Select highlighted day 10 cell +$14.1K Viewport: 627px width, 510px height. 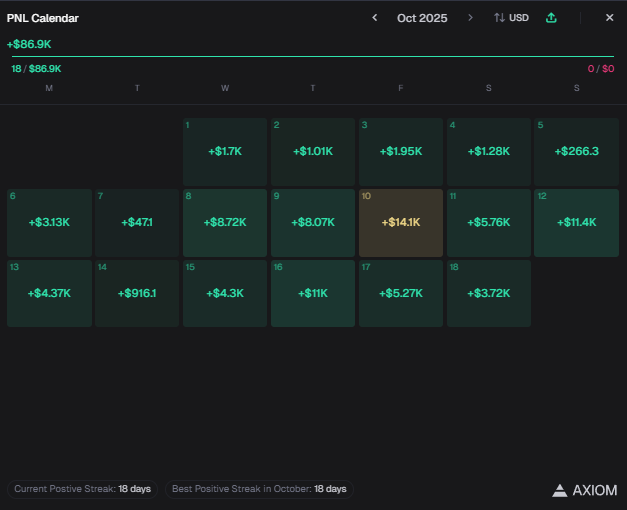click(401, 223)
